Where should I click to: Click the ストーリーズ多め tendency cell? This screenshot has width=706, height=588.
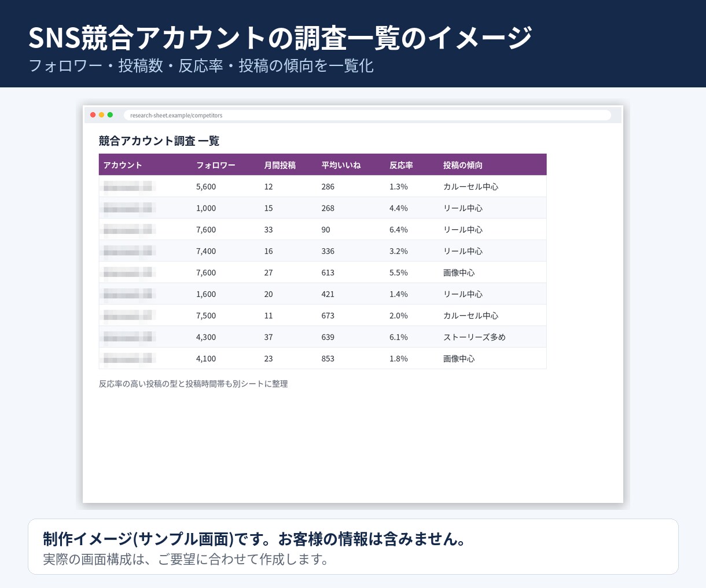pos(475,337)
